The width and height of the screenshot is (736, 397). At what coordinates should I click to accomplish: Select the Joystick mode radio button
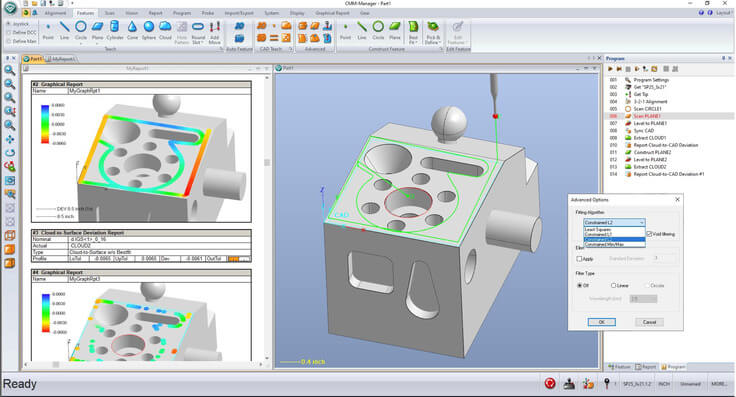pyautogui.click(x=8, y=23)
